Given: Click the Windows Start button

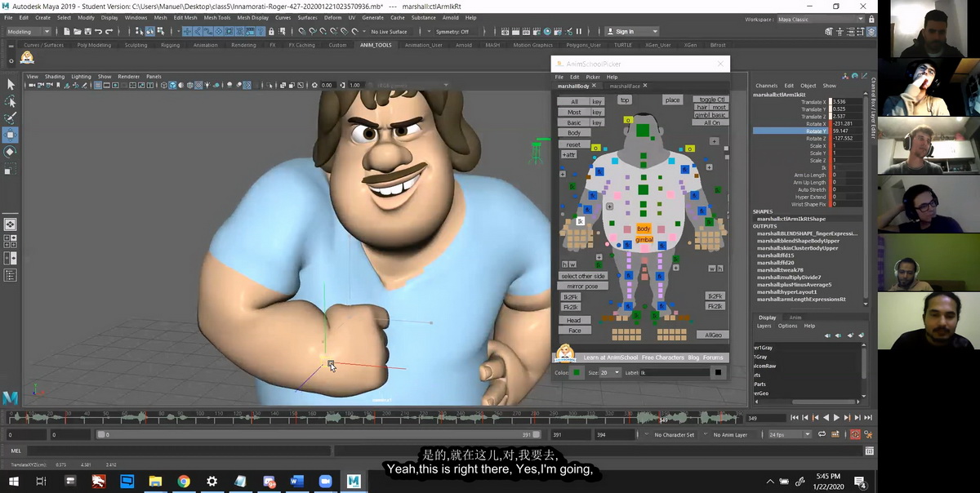Looking at the screenshot, I should [14, 482].
